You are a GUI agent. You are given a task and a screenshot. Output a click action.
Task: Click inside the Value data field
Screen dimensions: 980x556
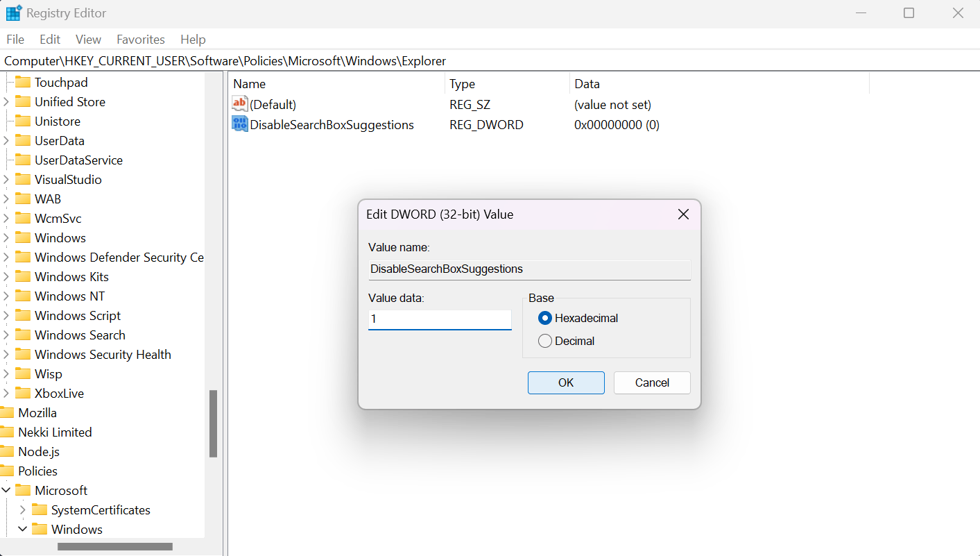[440, 319]
